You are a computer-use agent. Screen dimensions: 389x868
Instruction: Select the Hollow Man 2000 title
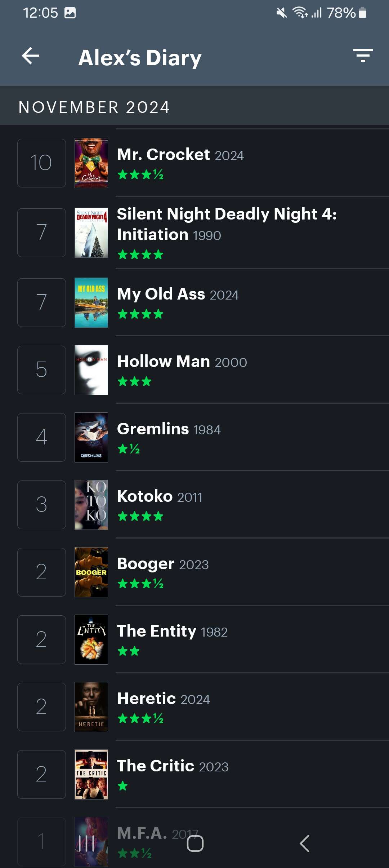(182, 362)
